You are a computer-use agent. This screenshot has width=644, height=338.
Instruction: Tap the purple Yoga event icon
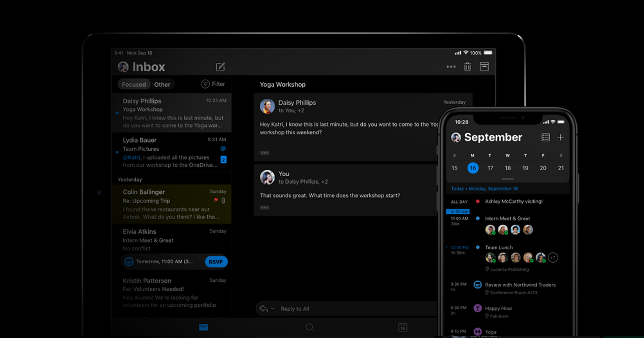pos(478,332)
